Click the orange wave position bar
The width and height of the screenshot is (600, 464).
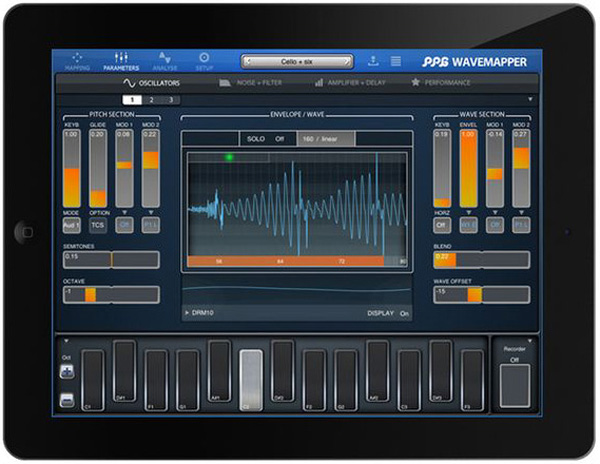[x=286, y=261]
